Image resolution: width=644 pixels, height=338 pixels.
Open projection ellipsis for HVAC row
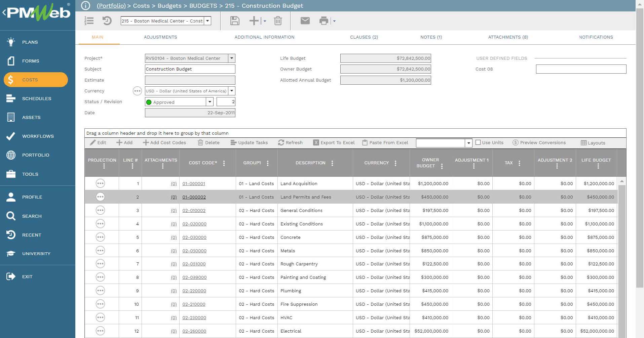tap(100, 318)
